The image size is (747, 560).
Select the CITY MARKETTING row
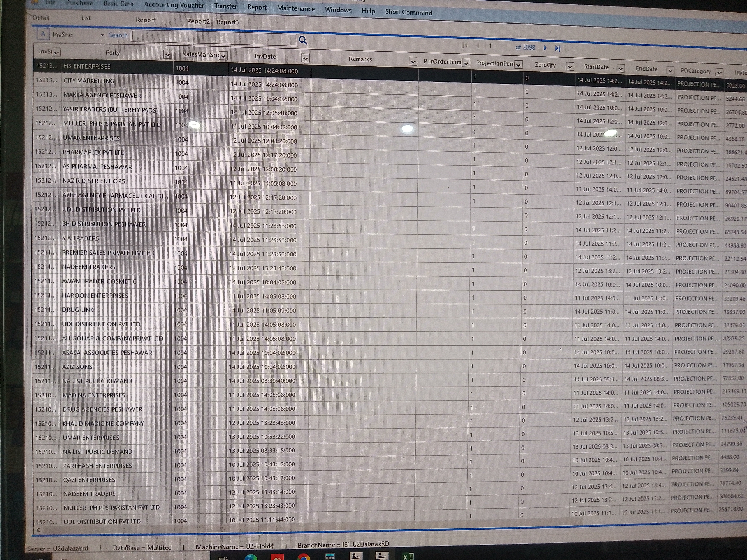coord(89,81)
